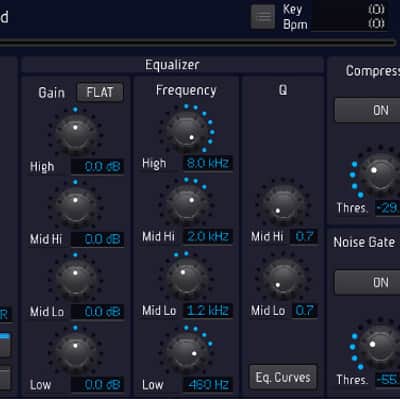Select the Mid Hi Q 0.7 value

(304, 237)
